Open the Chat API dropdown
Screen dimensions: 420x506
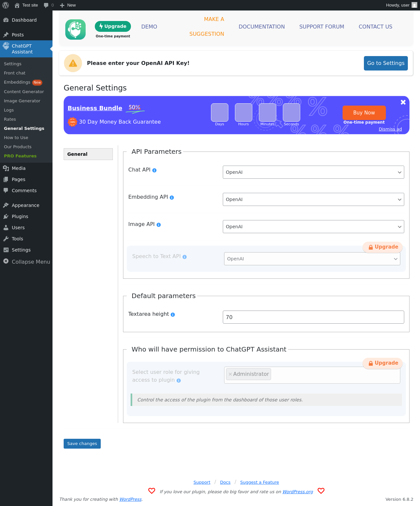(313, 172)
